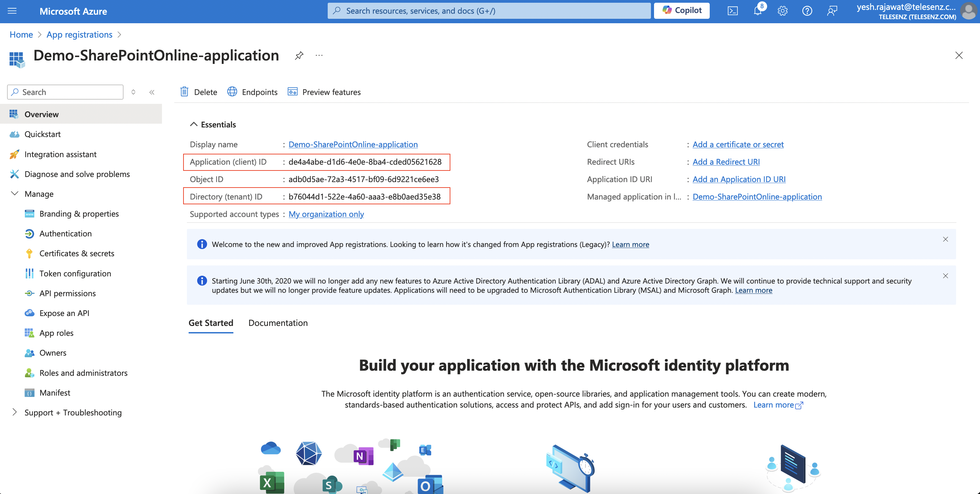Screen dimensions: 980x494
Task: Click the Endpoints globe icon
Action: pos(232,92)
